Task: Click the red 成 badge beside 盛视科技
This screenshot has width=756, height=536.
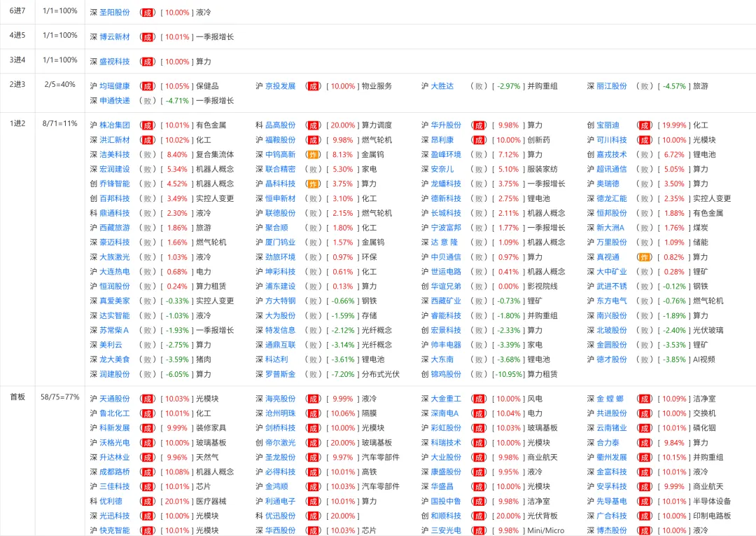Action: pyautogui.click(x=148, y=62)
